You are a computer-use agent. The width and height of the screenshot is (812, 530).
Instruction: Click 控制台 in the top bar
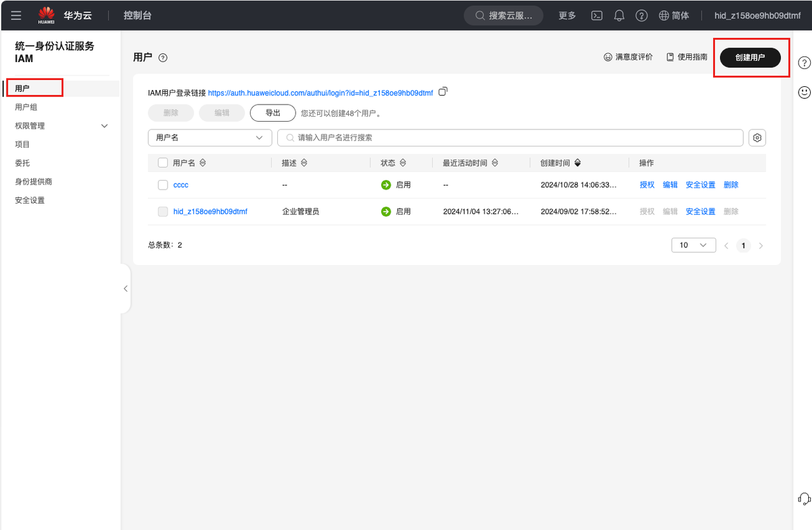pos(138,15)
